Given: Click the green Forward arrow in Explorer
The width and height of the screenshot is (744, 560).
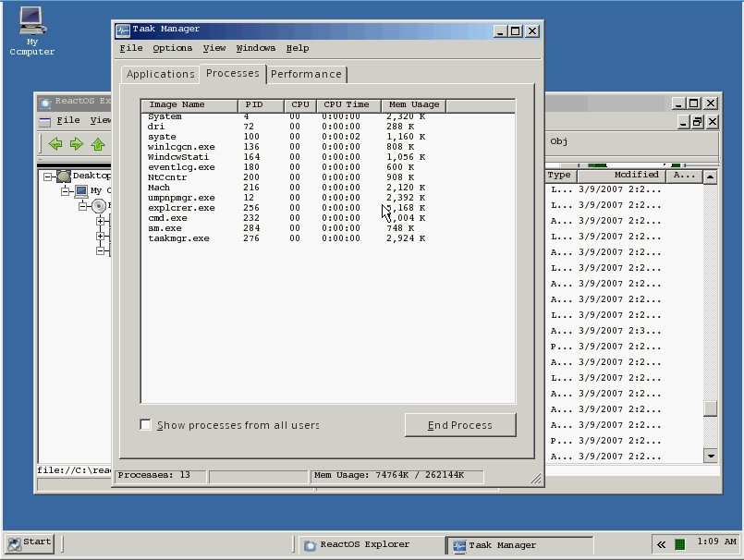Looking at the screenshot, I should point(76,144).
